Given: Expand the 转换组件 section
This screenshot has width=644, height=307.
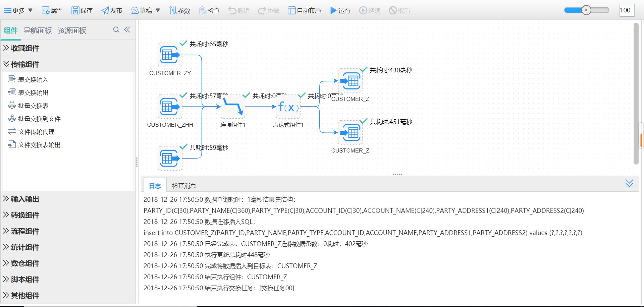Looking at the screenshot, I should pyautogui.click(x=25, y=215).
